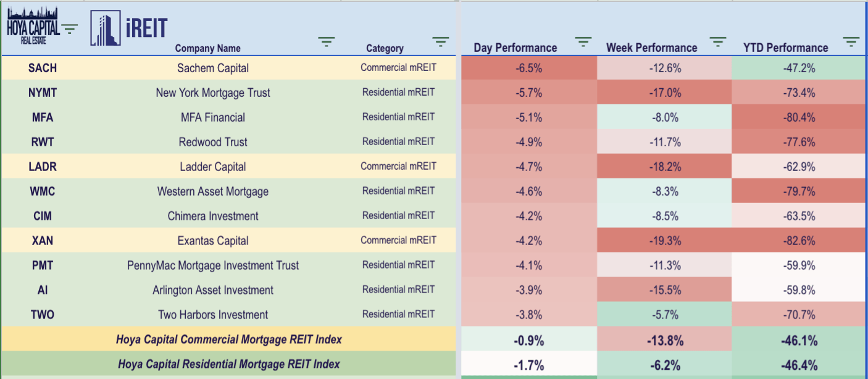Click the Hoya Capital Real Estate logo
Viewport: 868px width, 379px height.
(x=33, y=26)
